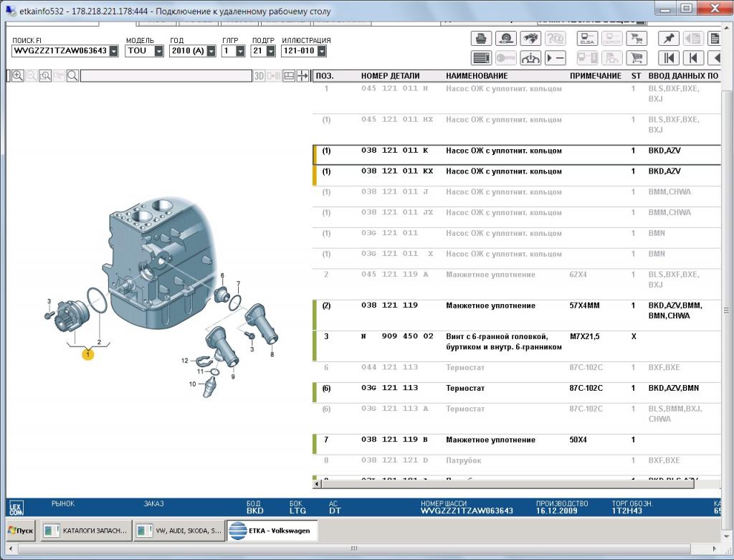Click the zoom area magnifier icon
Viewport: 734px width, 560px height.
coord(45,76)
